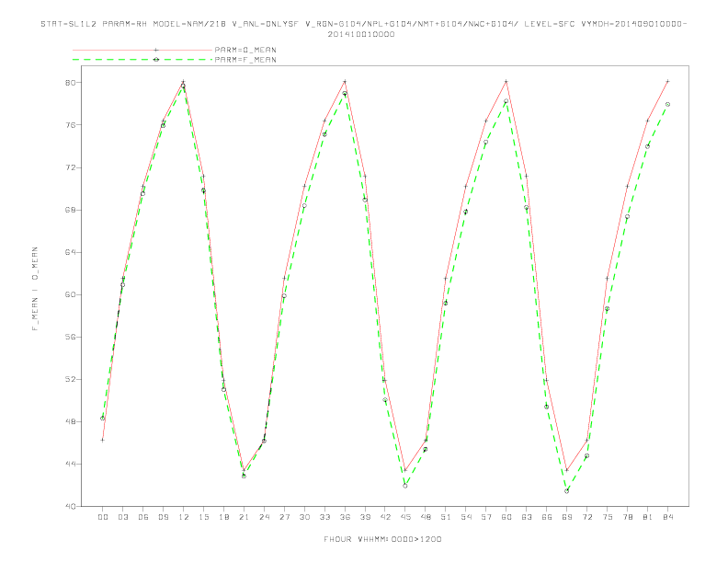
Task: Click the x-axis hour label 06
Action: pyautogui.click(x=143, y=517)
